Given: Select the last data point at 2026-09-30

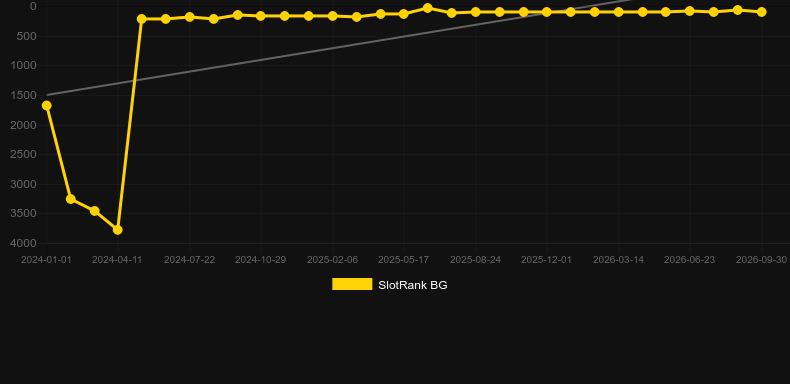Looking at the screenshot, I should pyautogui.click(x=761, y=12).
